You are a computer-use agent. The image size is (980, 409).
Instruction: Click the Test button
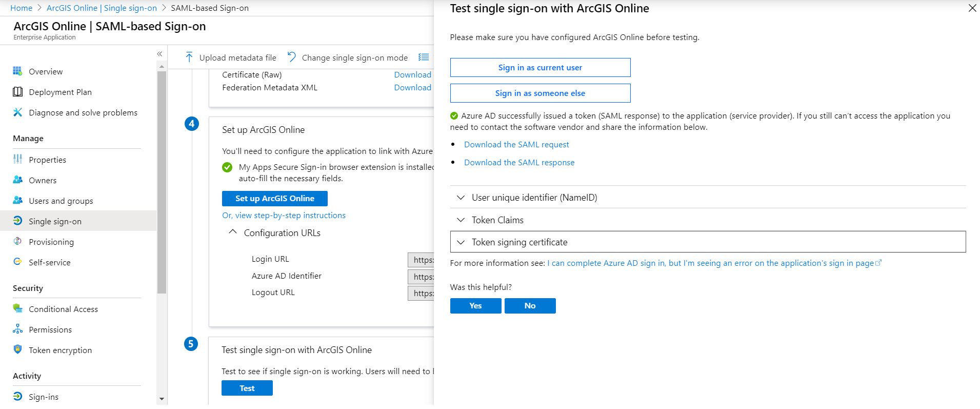(x=247, y=388)
